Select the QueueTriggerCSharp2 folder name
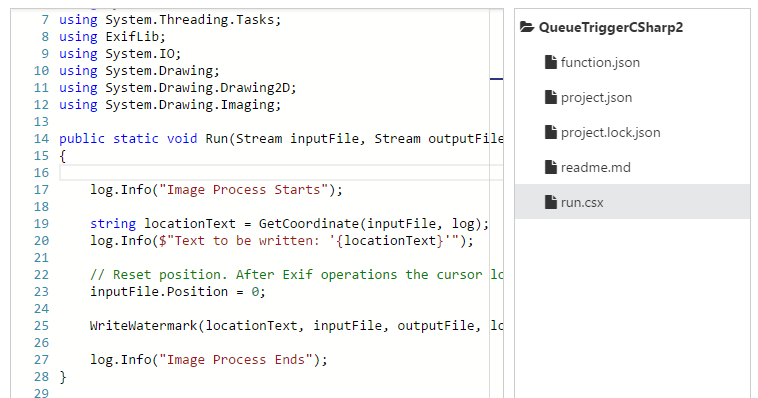The height and width of the screenshot is (398, 758). pyautogui.click(x=611, y=28)
